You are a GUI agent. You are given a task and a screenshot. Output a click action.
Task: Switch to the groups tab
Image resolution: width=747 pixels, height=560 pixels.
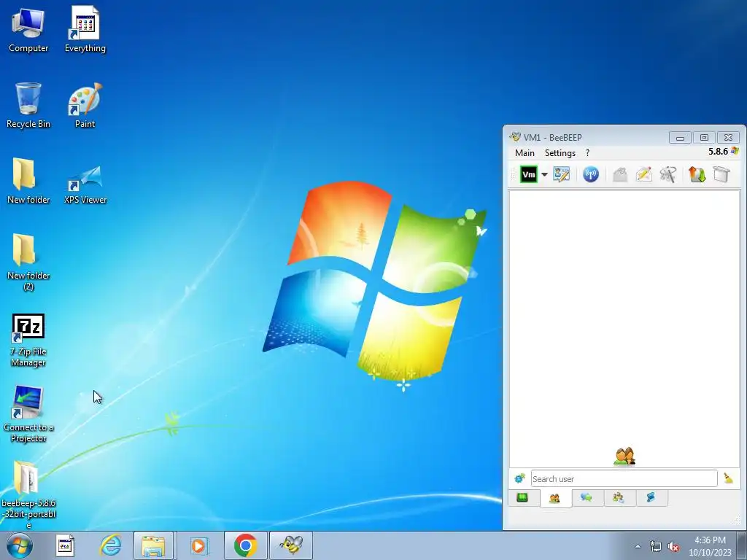pos(619,498)
